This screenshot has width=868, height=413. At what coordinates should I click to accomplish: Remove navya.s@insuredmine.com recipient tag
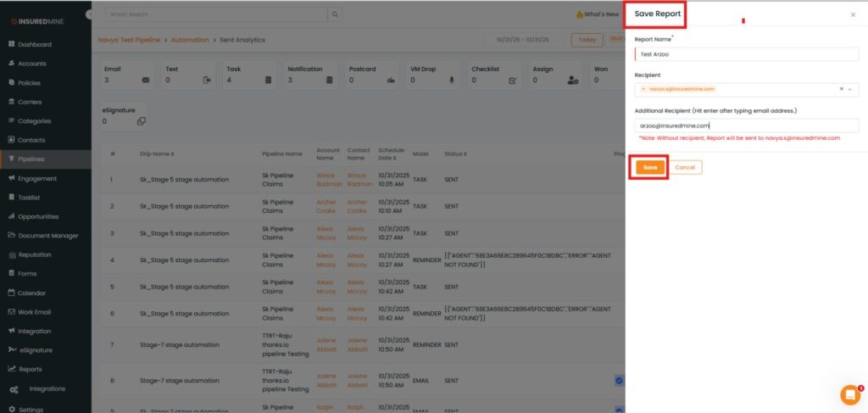(x=643, y=89)
